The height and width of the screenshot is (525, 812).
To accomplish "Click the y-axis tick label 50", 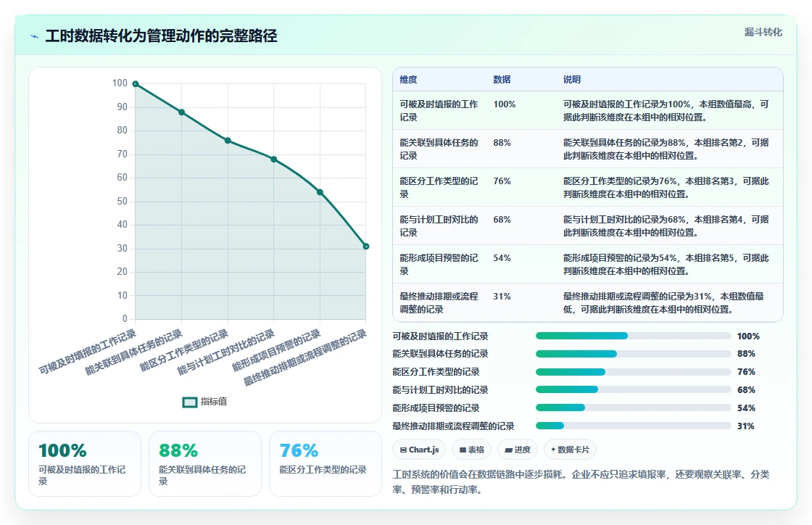I will [x=123, y=201].
